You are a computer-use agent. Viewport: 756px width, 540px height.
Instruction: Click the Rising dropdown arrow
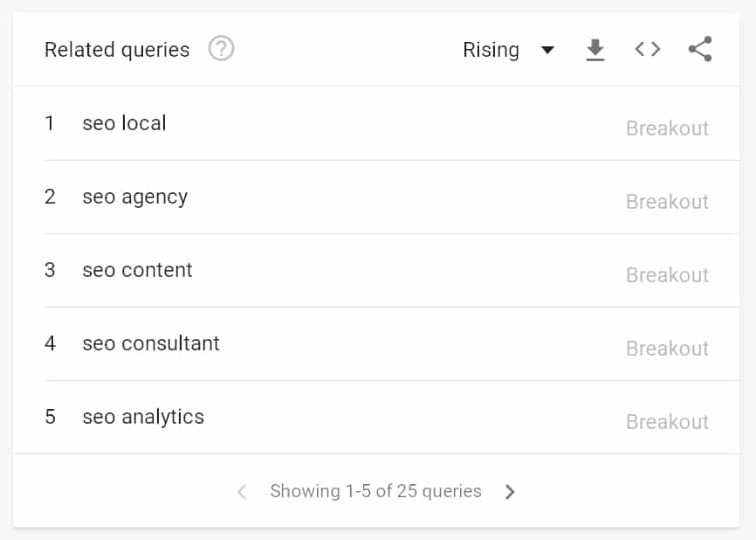[x=548, y=51]
